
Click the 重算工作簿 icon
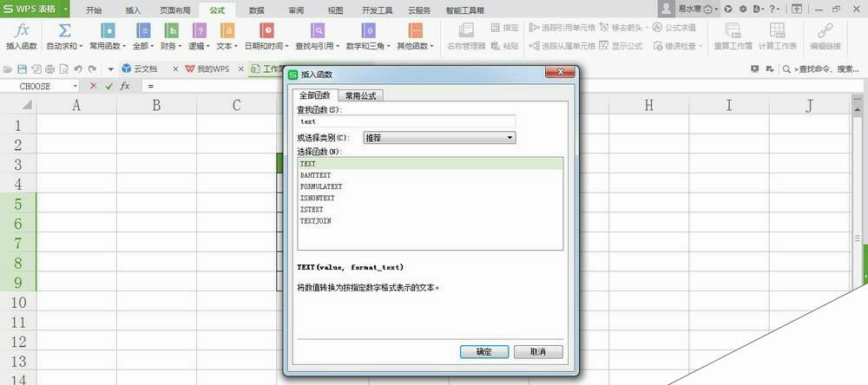tap(733, 30)
